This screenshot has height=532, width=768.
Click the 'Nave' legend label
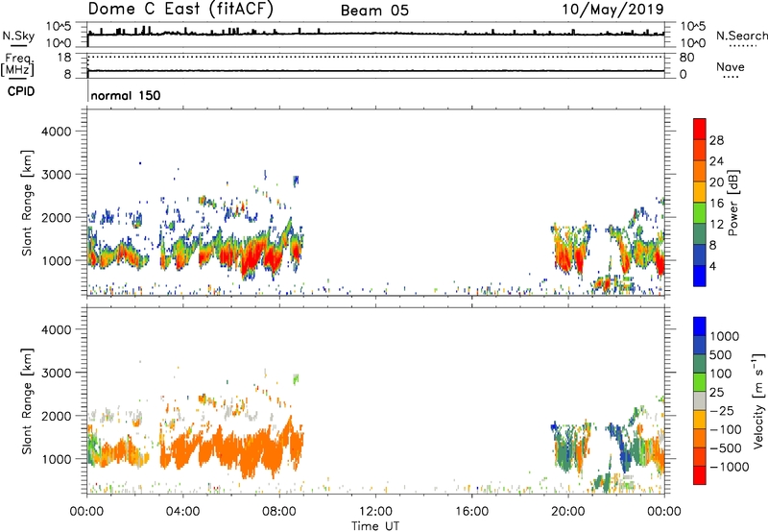(x=731, y=66)
